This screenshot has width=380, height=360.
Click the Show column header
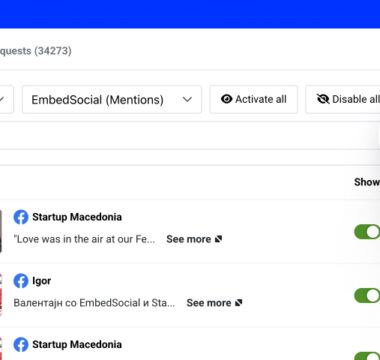tap(367, 182)
